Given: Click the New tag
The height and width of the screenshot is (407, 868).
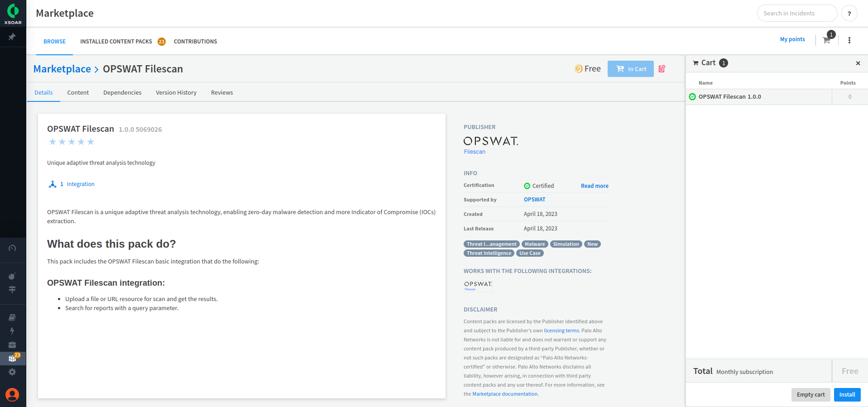Looking at the screenshot, I should [x=592, y=244].
